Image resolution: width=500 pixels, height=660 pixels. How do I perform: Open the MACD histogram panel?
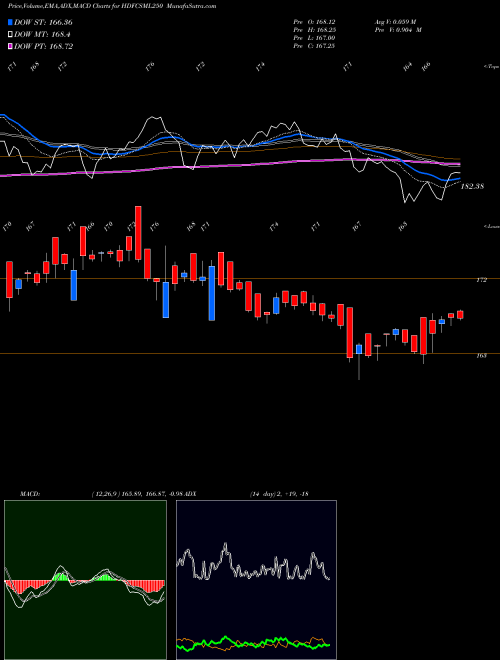click(x=85, y=580)
